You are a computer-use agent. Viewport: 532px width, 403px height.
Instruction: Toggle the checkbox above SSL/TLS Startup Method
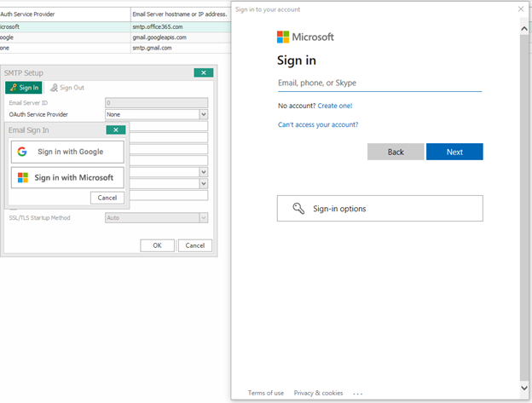pyautogui.click(x=13, y=208)
